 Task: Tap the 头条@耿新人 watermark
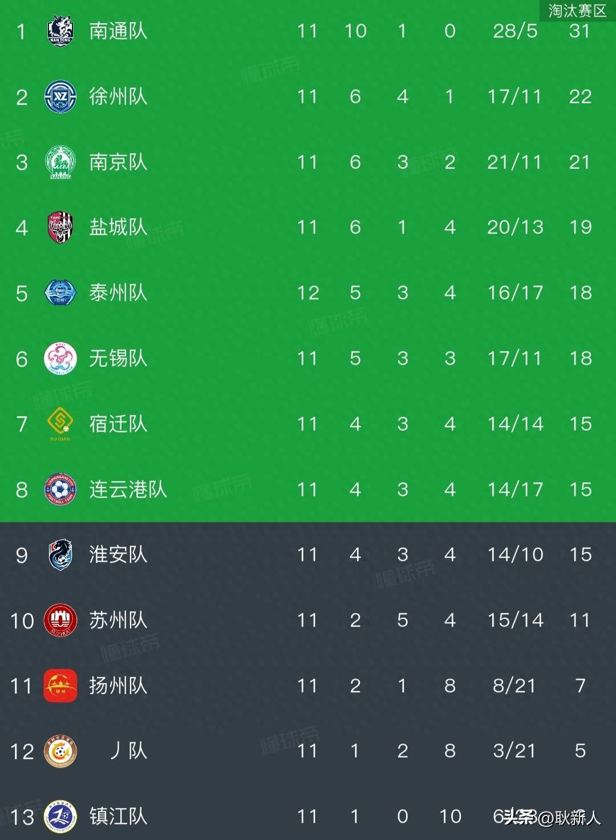552,818
